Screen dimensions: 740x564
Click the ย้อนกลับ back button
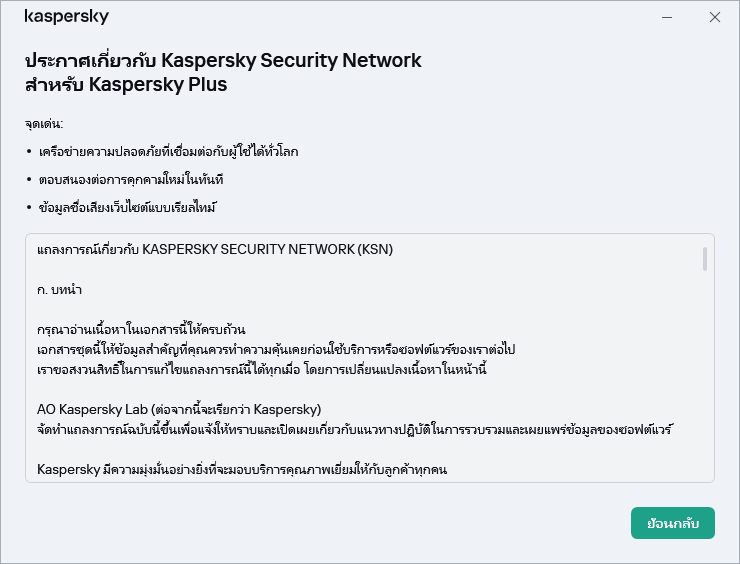click(x=672, y=523)
